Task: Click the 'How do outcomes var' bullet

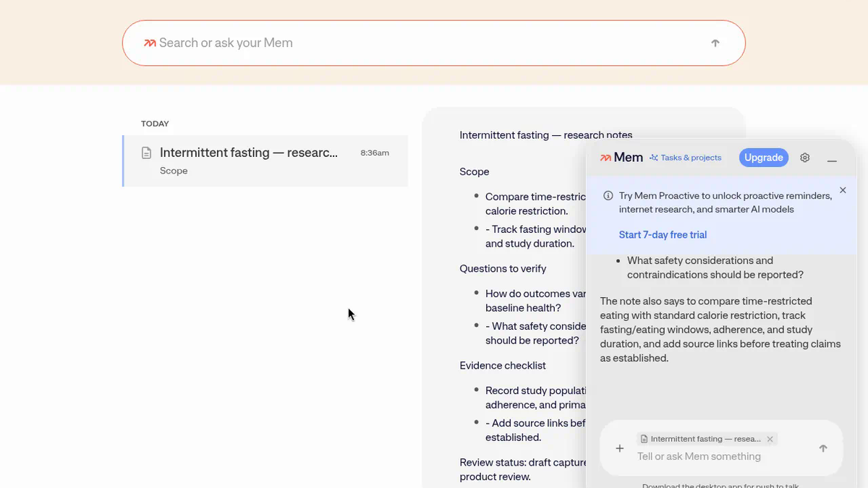Action: [x=535, y=301]
